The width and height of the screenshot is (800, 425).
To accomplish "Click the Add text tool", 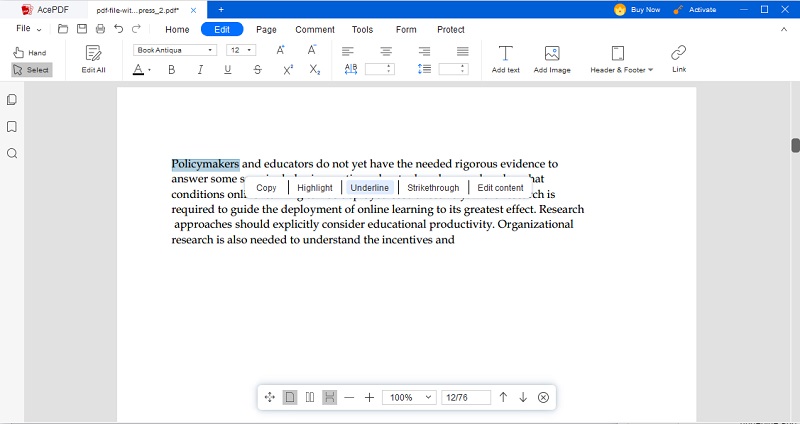I will (x=506, y=59).
